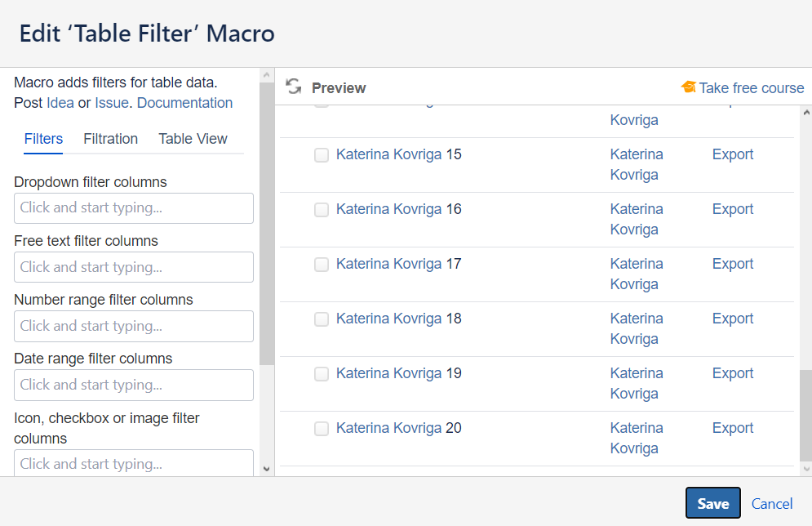
Task: Enable checkbox next to Katerina Kovriga 20
Action: point(322,429)
